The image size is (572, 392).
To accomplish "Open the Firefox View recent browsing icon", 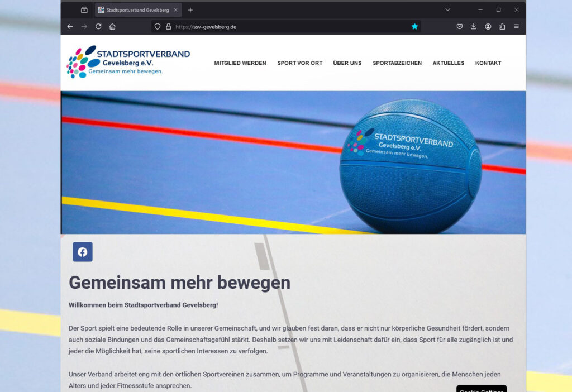I will [x=84, y=10].
